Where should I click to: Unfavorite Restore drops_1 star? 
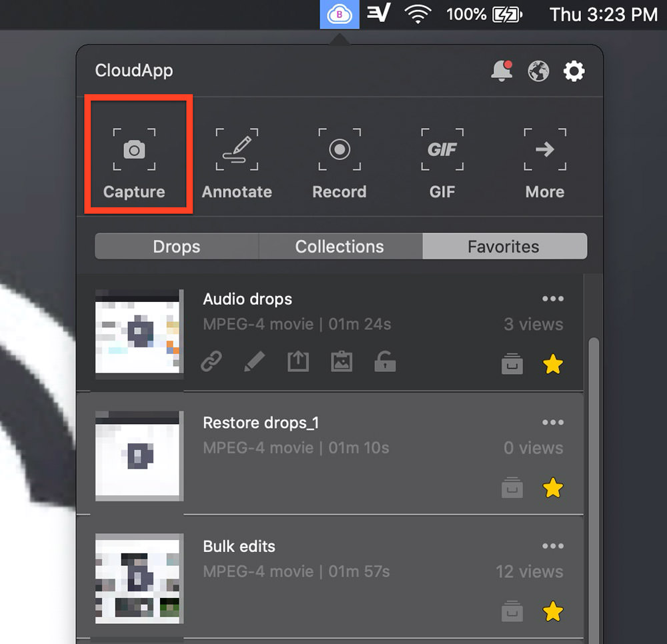[553, 487]
